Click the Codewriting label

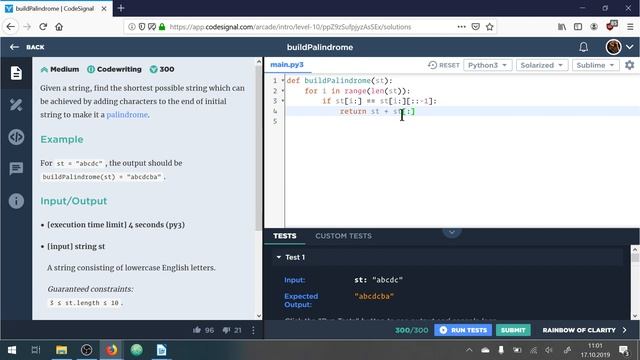coord(115,69)
